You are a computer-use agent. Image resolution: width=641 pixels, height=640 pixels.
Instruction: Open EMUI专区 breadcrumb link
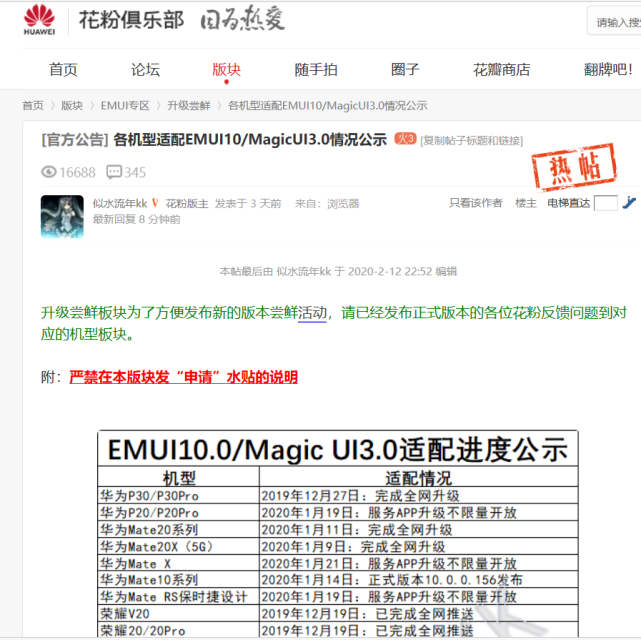click(125, 106)
